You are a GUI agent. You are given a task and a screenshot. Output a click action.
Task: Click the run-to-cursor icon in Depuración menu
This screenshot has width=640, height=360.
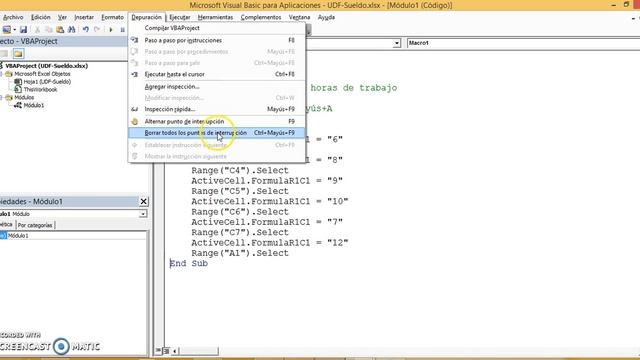(x=134, y=74)
